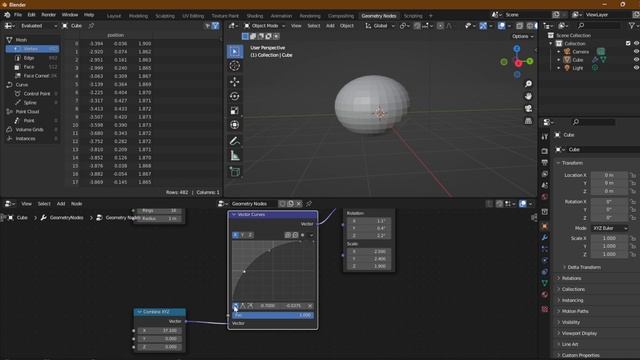Toggle camera view icon in viewport
The width and height of the screenshot is (640, 360).
tap(529, 109)
